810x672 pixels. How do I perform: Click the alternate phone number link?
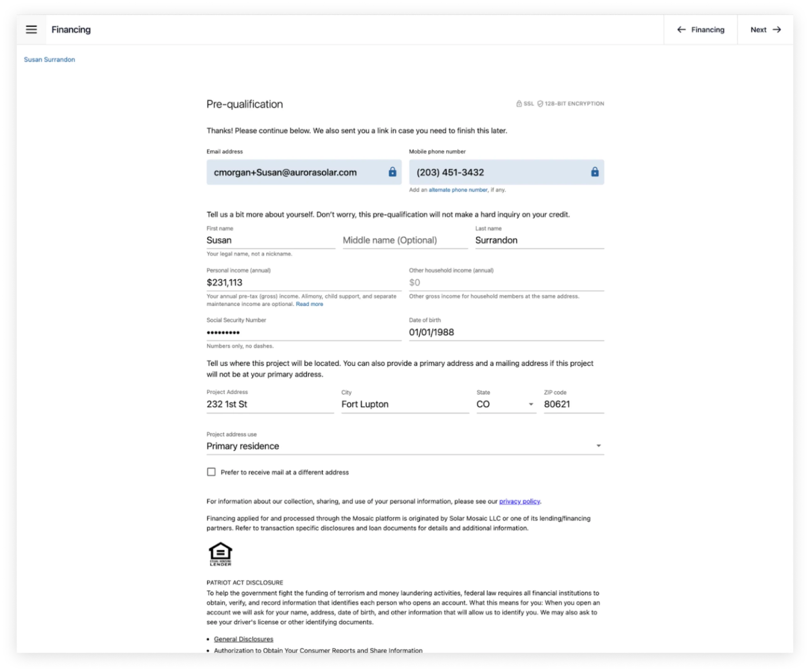[x=458, y=190]
